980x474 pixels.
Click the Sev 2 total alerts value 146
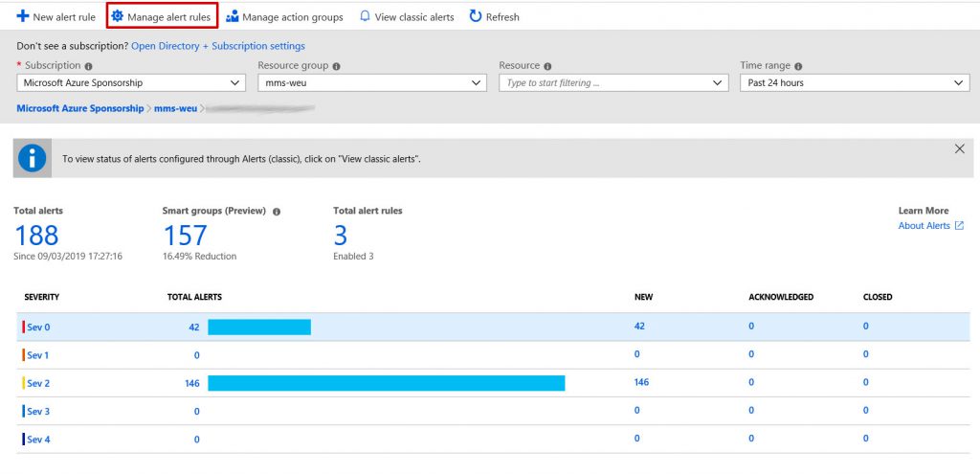tap(192, 383)
